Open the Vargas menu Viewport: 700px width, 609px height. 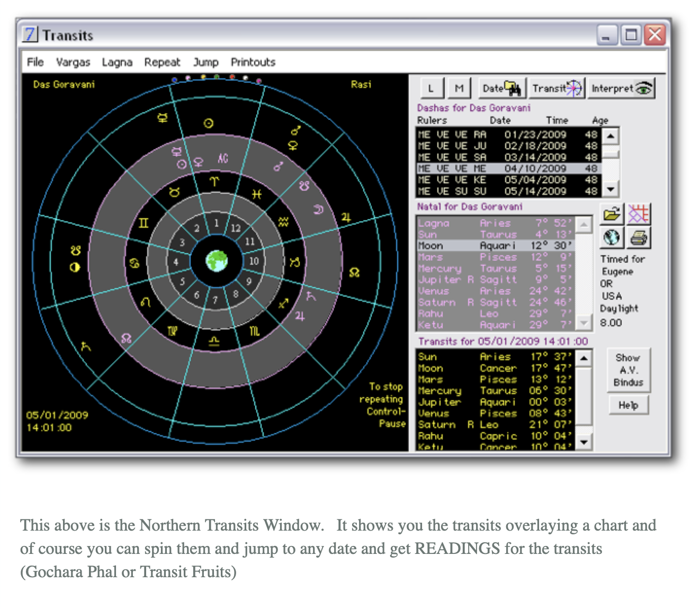pos(73,62)
